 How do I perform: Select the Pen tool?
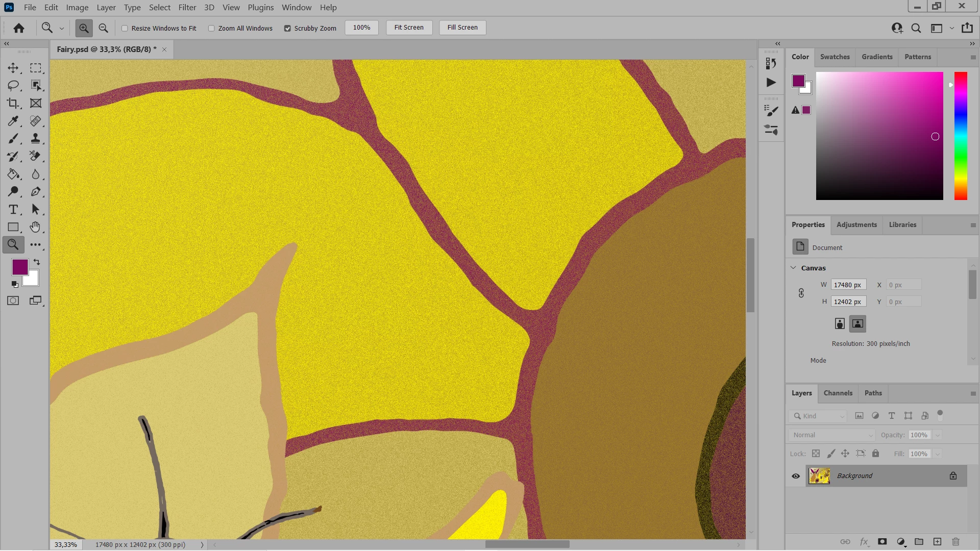tap(36, 192)
